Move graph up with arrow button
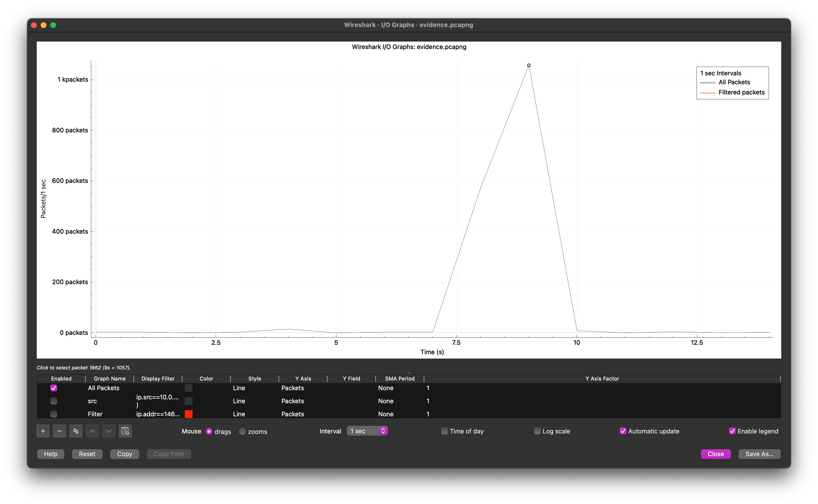This screenshot has width=818, height=504. point(92,431)
